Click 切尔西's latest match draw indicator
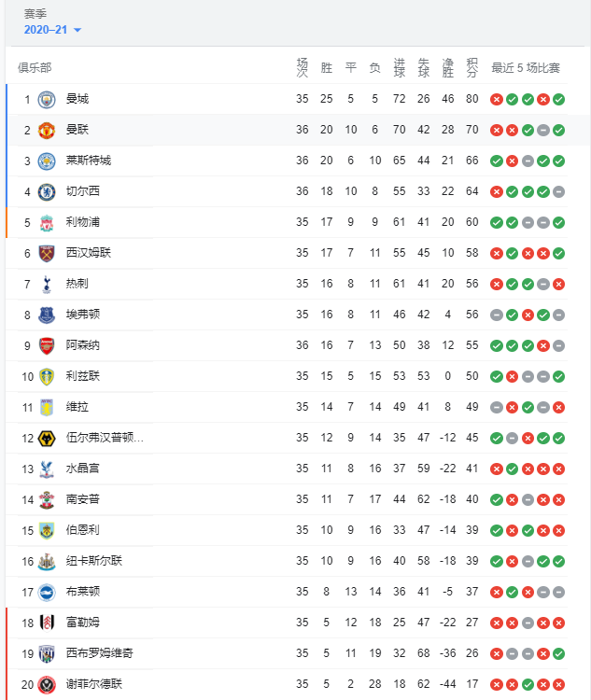 tap(558, 192)
